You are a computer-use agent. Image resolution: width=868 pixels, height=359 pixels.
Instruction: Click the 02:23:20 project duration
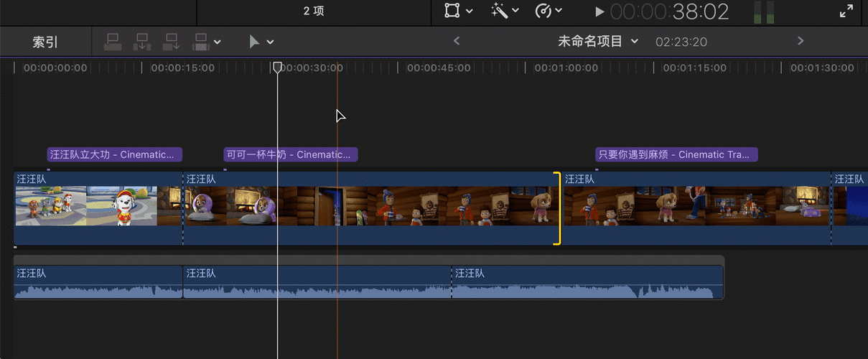coord(681,42)
